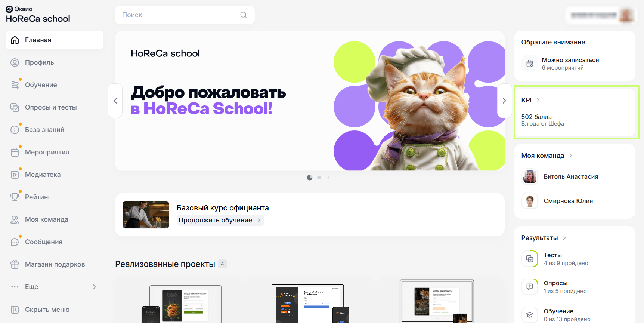Click the chat bubble icon beside Сообщения

[15, 242]
